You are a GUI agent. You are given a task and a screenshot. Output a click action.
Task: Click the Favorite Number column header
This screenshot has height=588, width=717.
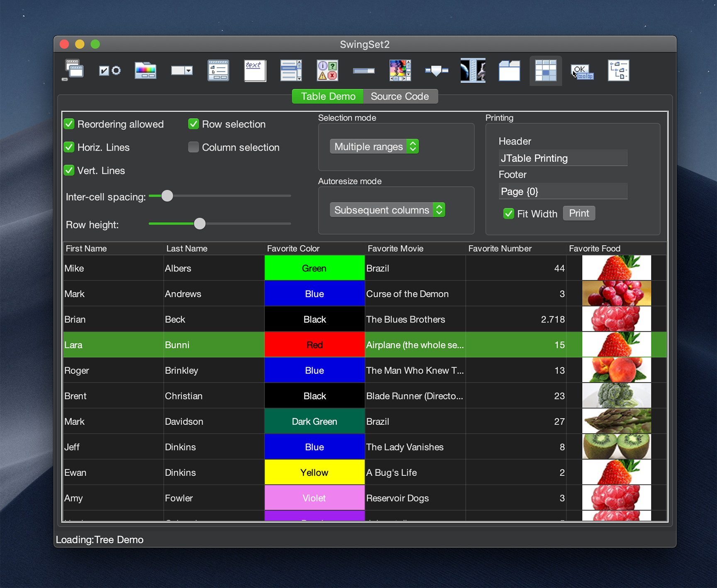point(500,248)
